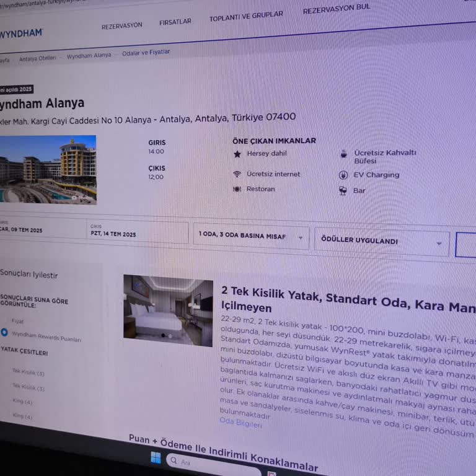Click the taskbar search magnifier icon
476x476 pixels.
point(174,461)
